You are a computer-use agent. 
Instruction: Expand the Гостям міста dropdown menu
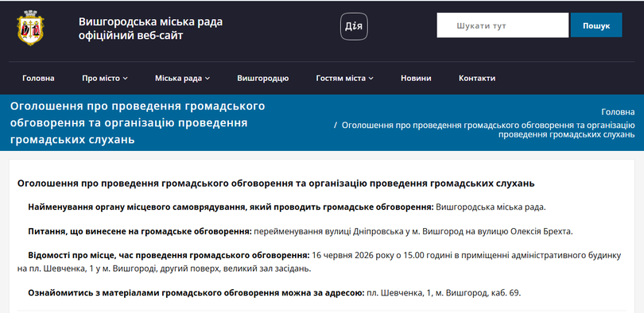coord(344,78)
